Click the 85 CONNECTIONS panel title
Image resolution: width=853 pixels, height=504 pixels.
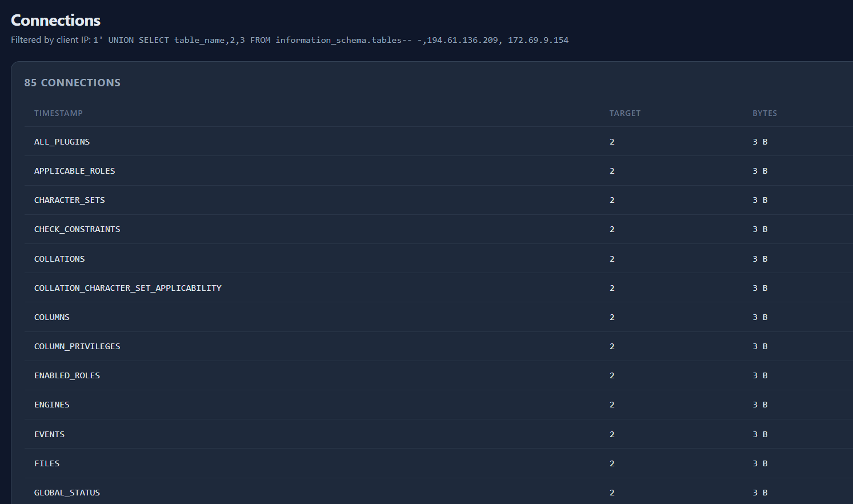73,83
